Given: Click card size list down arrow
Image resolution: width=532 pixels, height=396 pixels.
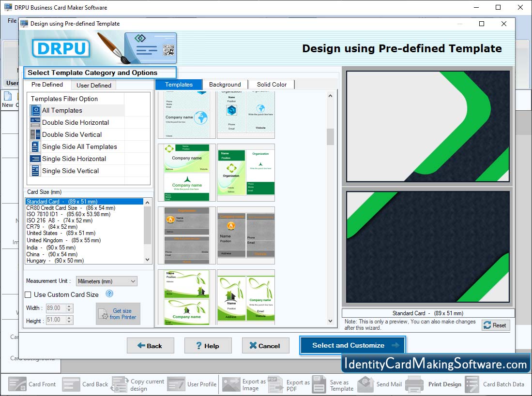Looking at the screenshot, I should pyautogui.click(x=147, y=260).
